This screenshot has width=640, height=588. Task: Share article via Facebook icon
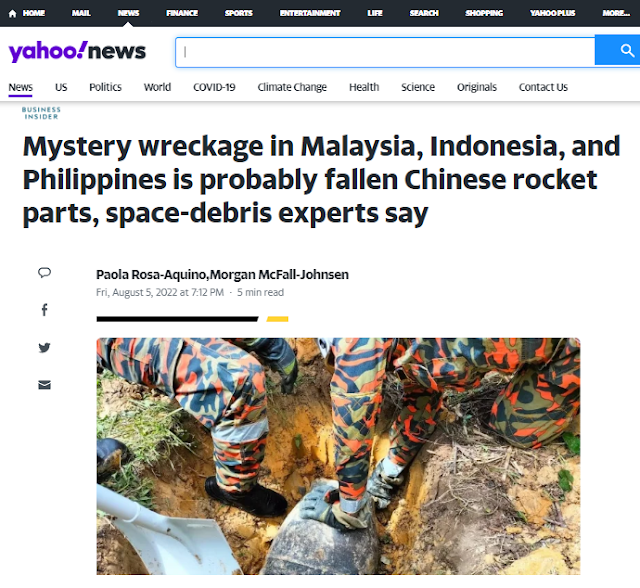coord(44,310)
